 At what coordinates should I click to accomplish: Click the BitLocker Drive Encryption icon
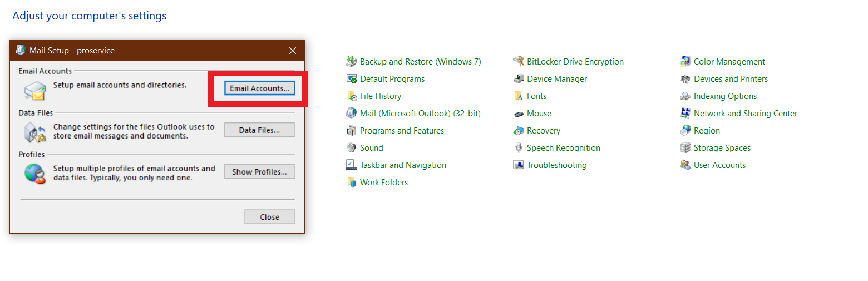coord(518,61)
